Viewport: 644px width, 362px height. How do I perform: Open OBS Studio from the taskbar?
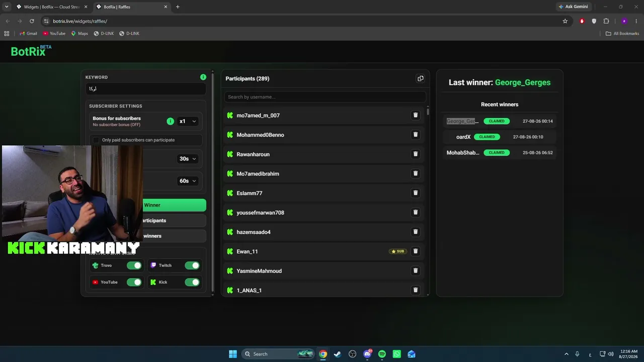(353, 354)
